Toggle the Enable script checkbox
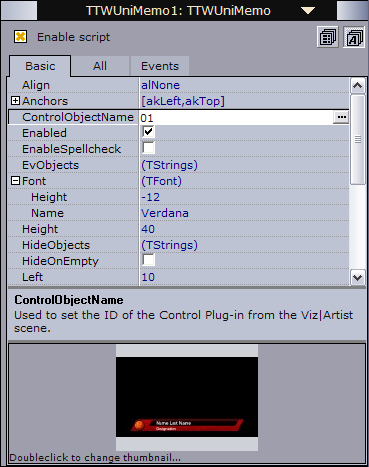Screen dimensions: 369x467 click(20, 36)
